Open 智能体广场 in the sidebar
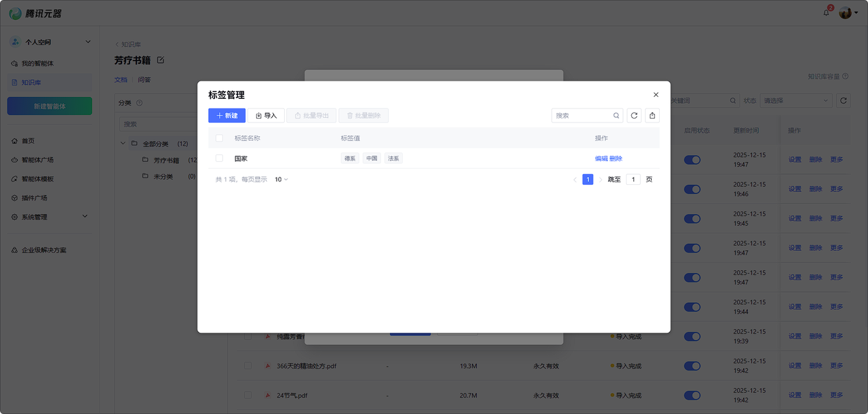The width and height of the screenshot is (868, 414). [x=37, y=160]
